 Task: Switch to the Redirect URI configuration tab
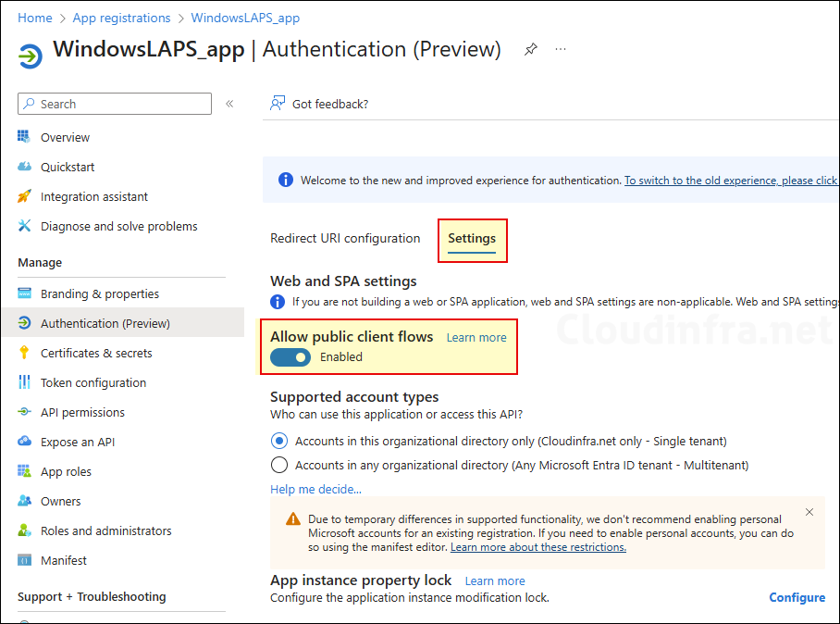pyautogui.click(x=345, y=238)
